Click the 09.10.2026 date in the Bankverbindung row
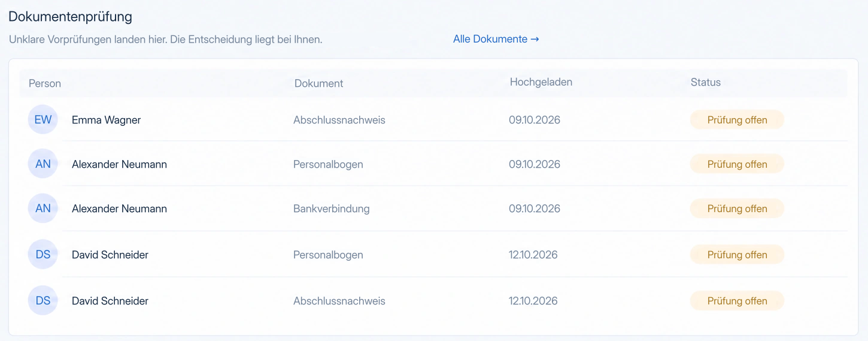This screenshot has width=868, height=341. pyautogui.click(x=535, y=209)
